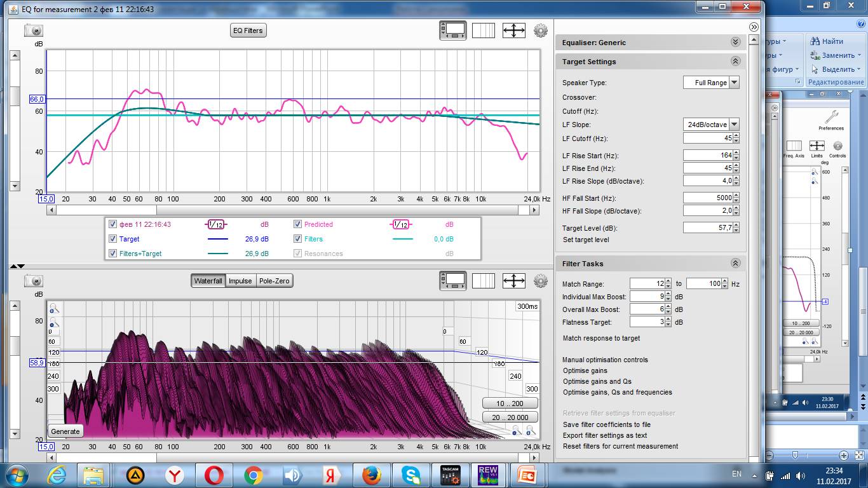Image resolution: width=868 pixels, height=488 pixels.
Task: Toggle Predicted trace checkbox
Action: click(297, 224)
